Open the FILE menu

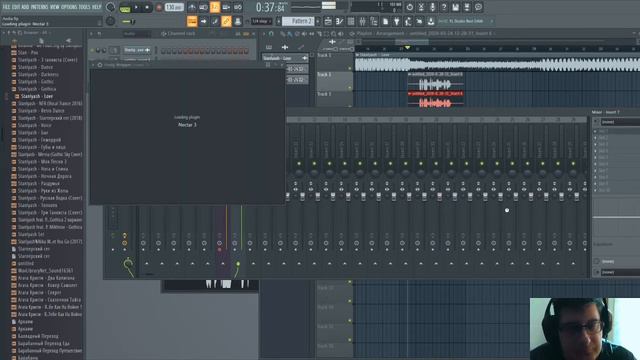tap(7, 7)
